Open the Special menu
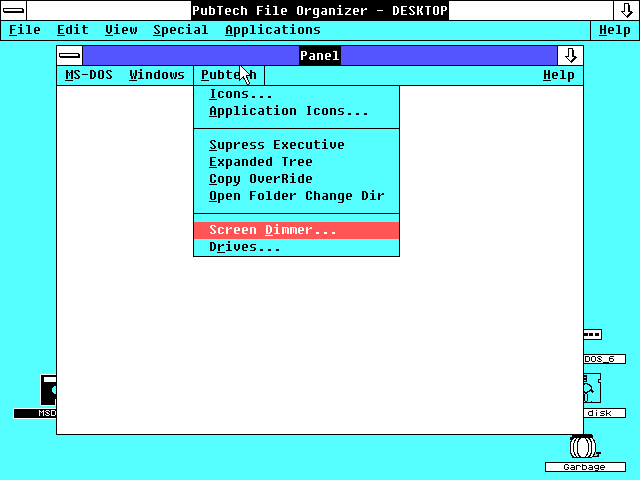 point(181,30)
